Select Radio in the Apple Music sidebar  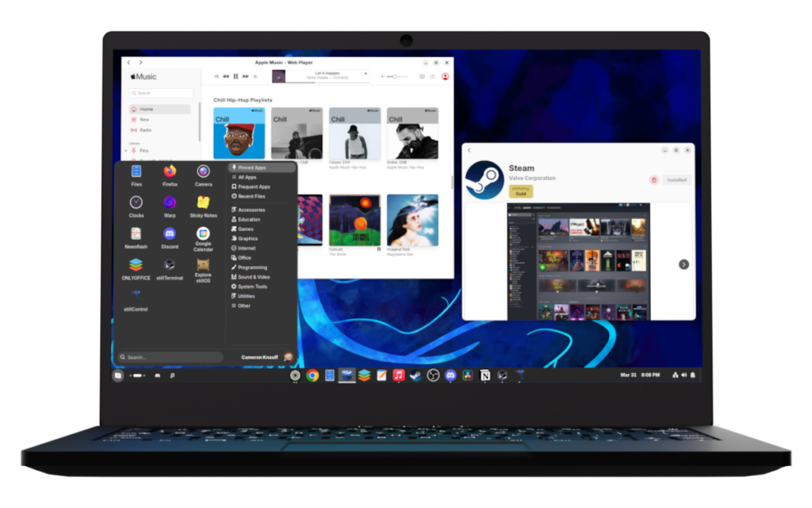[146, 130]
